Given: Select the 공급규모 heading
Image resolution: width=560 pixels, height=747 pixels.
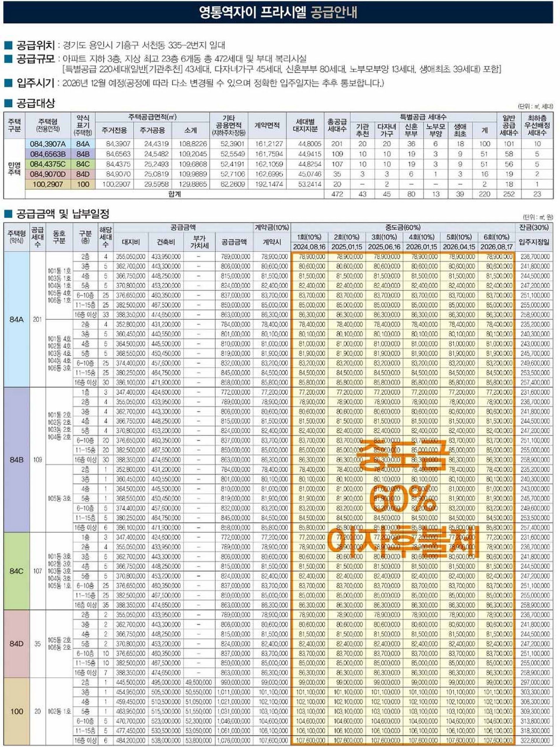Looking at the screenshot, I should 36,59.
